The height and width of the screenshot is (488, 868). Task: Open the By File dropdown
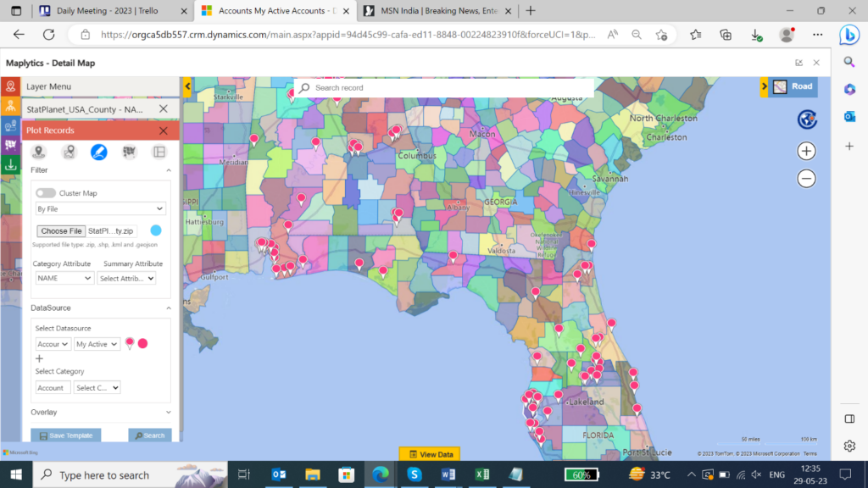click(100, 208)
